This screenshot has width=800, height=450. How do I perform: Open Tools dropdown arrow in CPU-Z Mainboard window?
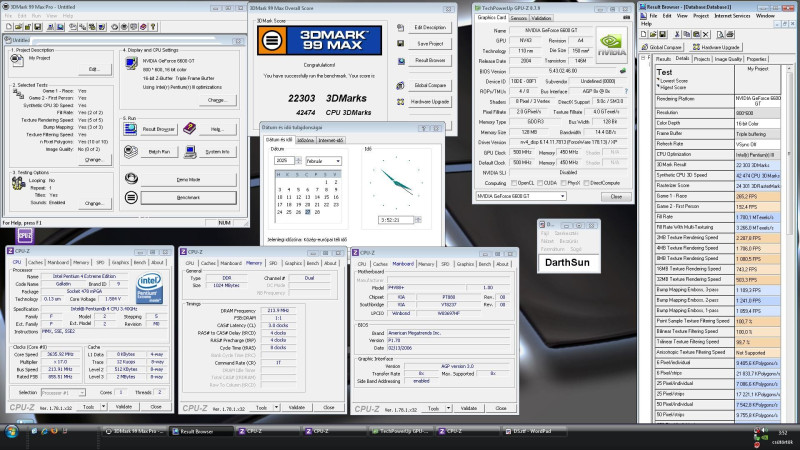pos(448,408)
